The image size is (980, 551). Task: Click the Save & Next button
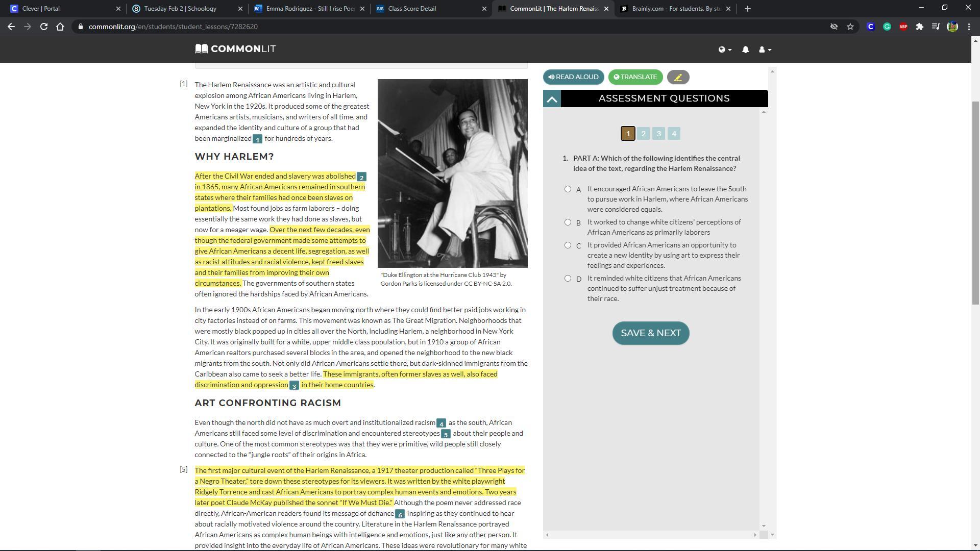[650, 333]
